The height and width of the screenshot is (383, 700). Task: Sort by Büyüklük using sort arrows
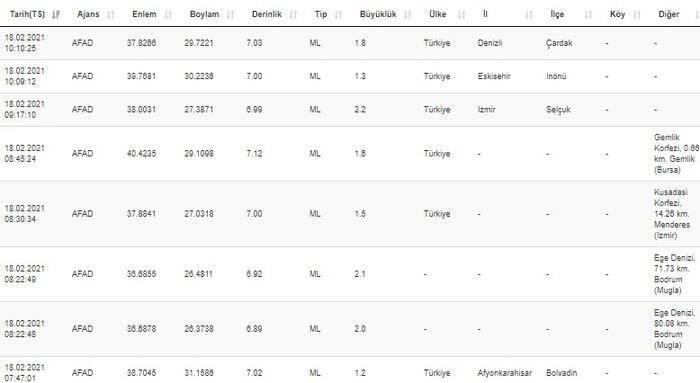(408, 15)
